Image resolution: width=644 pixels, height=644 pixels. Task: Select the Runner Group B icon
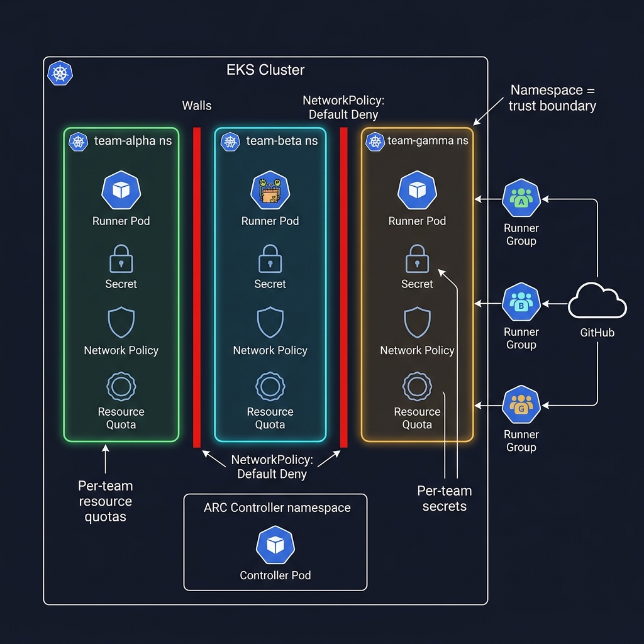pos(521,302)
